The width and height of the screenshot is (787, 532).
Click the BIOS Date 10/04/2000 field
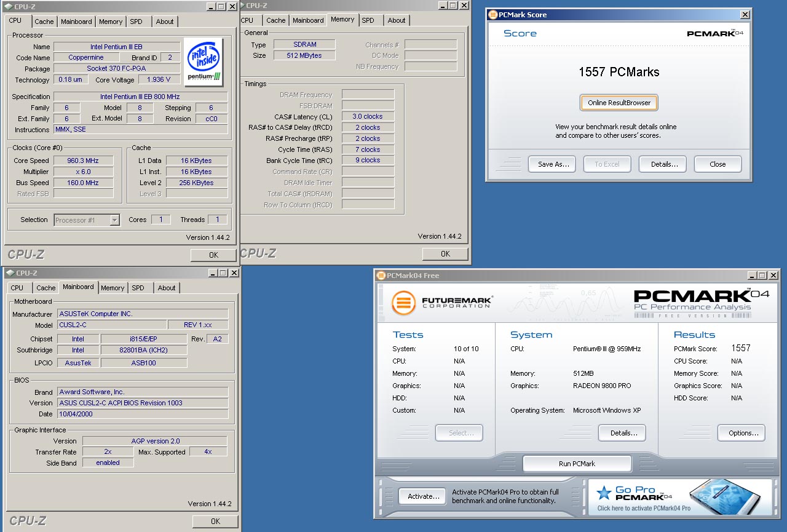coord(143,414)
